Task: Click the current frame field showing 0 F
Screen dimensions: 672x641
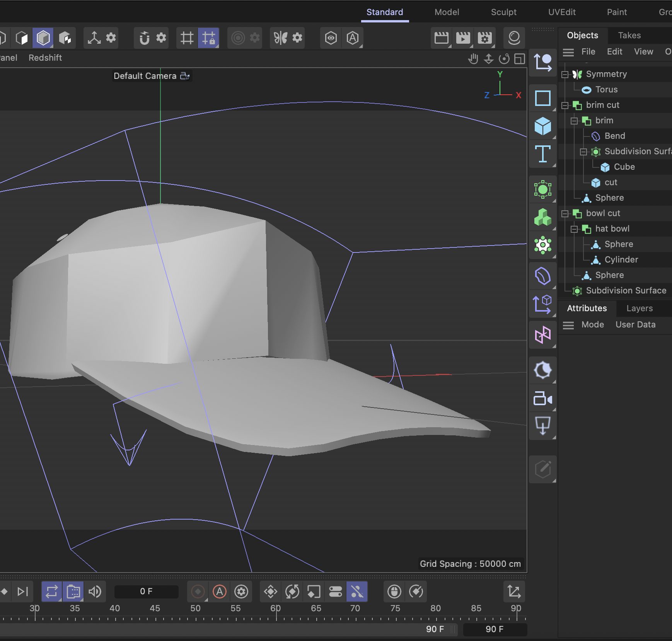Action: tap(146, 592)
